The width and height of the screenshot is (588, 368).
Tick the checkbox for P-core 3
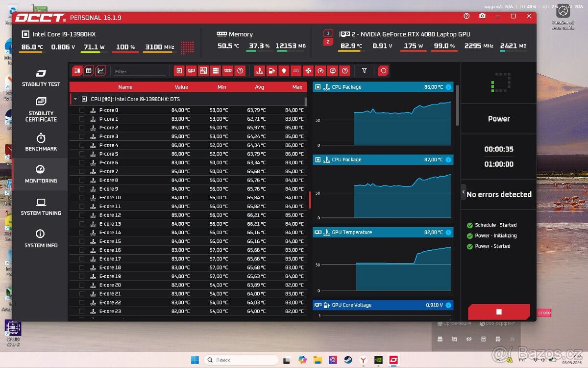(x=82, y=136)
